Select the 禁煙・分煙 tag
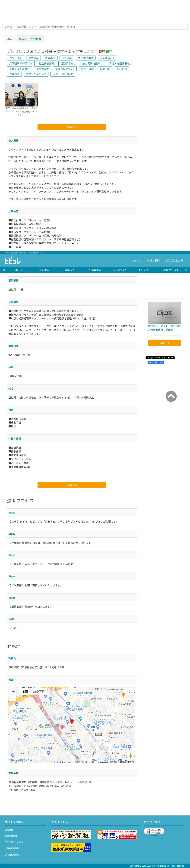Viewport: 190px width, 868px height. pyautogui.click(x=87, y=69)
